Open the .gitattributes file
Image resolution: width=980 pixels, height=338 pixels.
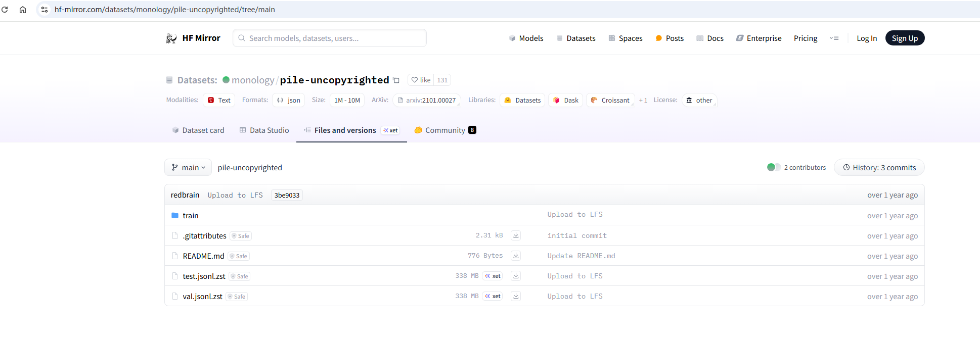[x=204, y=236]
